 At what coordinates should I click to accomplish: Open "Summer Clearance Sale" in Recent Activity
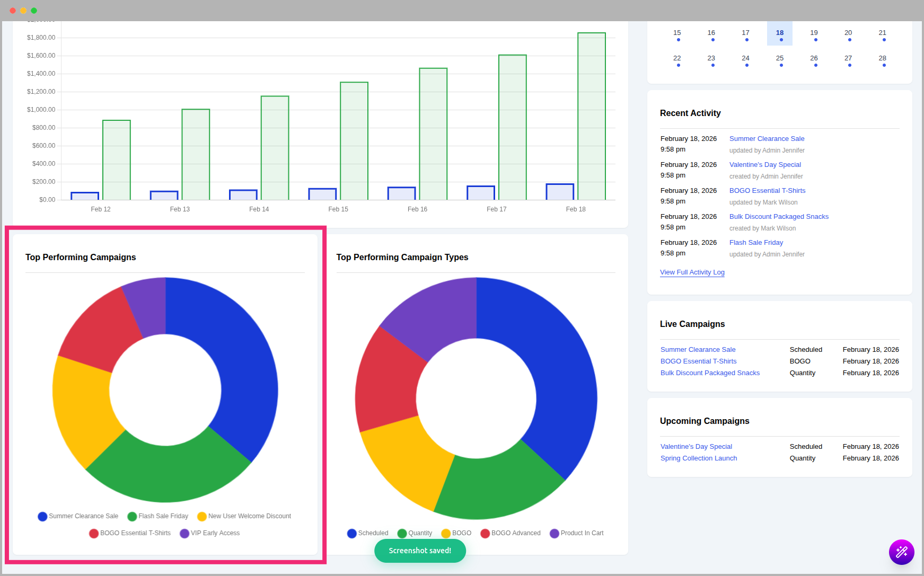767,138
